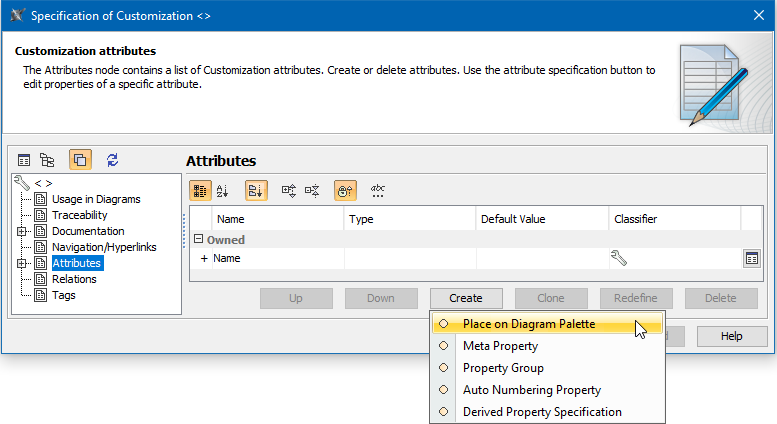
Task: Click the tree structure view icon
Action: [47, 160]
